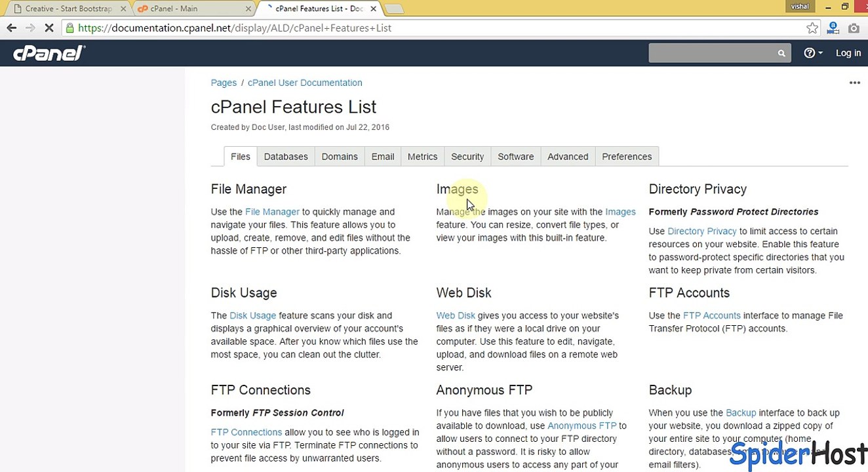This screenshot has height=472, width=868.
Task: Select the Software tab
Action: [516, 157]
